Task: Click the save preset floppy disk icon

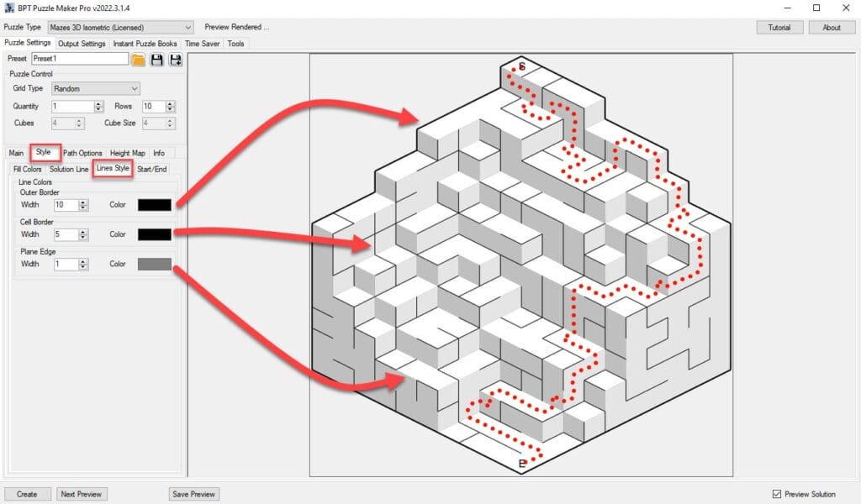Action: tap(156, 60)
